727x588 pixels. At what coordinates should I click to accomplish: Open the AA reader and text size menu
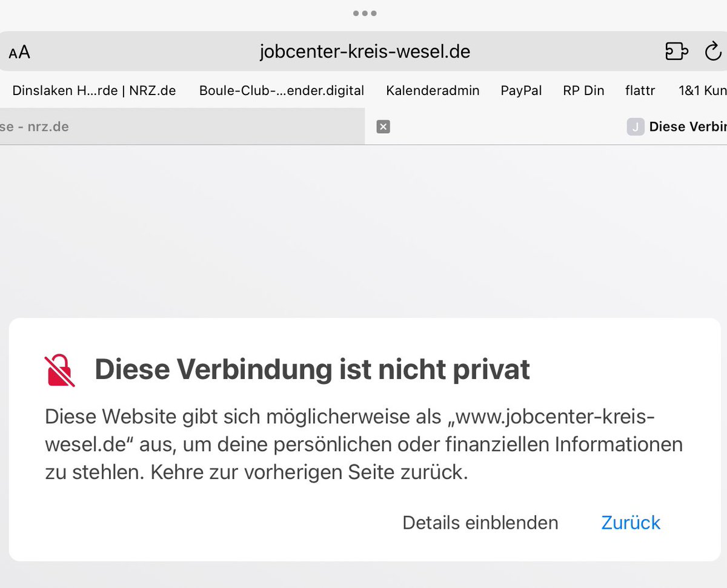point(19,52)
